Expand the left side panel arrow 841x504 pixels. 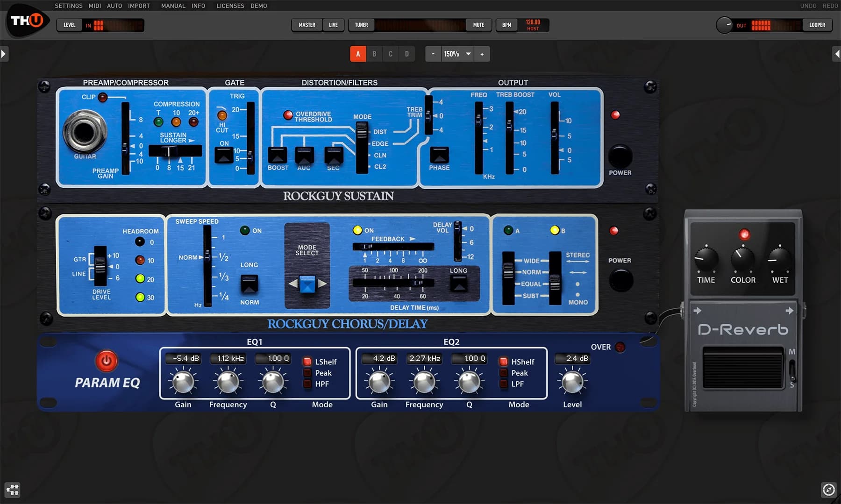pos(4,54)
